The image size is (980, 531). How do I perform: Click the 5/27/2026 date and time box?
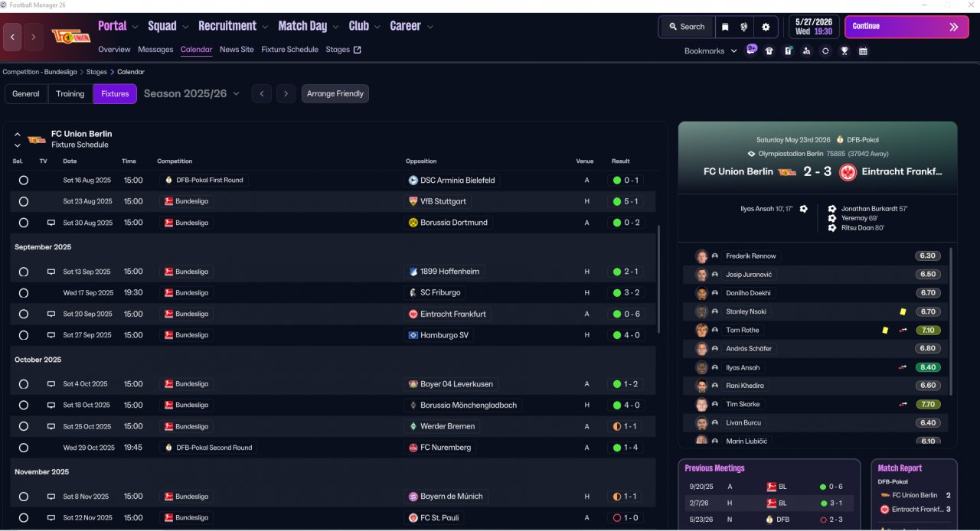814,27
